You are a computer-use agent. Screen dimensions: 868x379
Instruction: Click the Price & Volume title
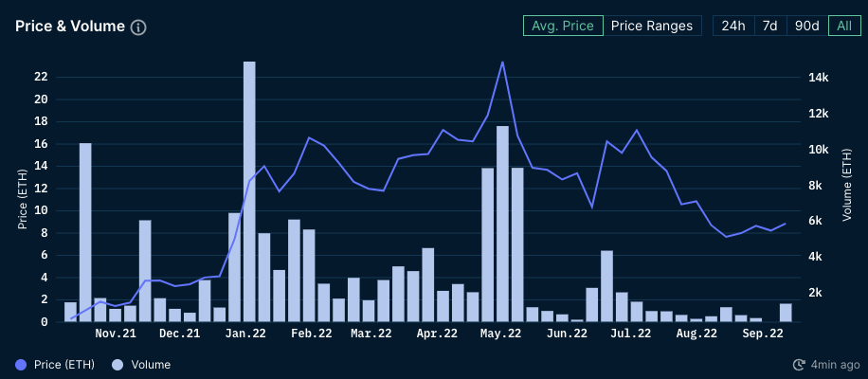click(x=70, y=26)
